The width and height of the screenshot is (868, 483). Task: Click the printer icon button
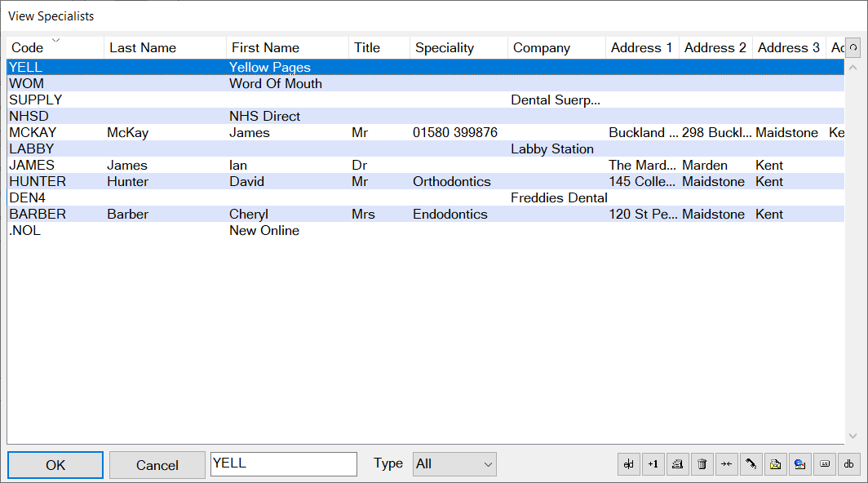(678, 464)
